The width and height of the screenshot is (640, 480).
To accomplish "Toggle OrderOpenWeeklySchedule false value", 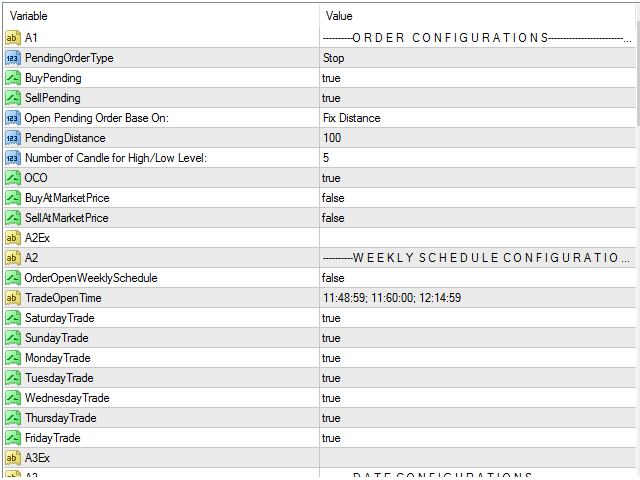I will click(478, 278).
